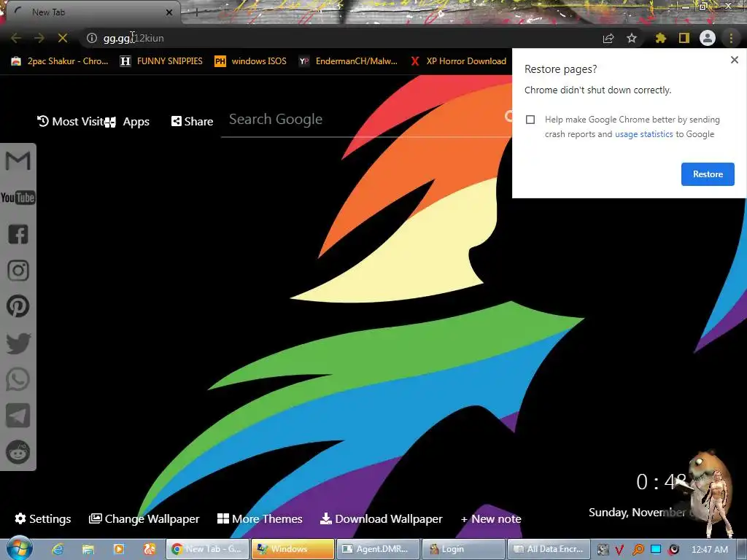Screen dimensions: 747x560
Task: Close the Restore pages popup
Action: click(x=734, y=60)
